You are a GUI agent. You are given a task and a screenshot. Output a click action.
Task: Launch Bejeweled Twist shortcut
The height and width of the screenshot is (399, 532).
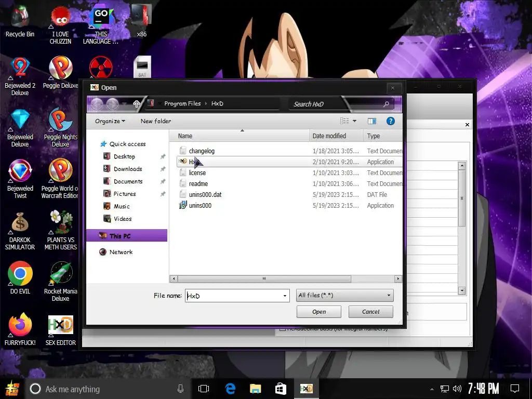(20, 179)
